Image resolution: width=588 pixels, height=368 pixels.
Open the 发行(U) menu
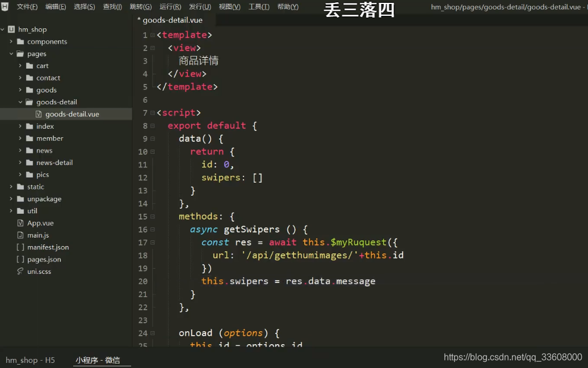tap(200, 7)
